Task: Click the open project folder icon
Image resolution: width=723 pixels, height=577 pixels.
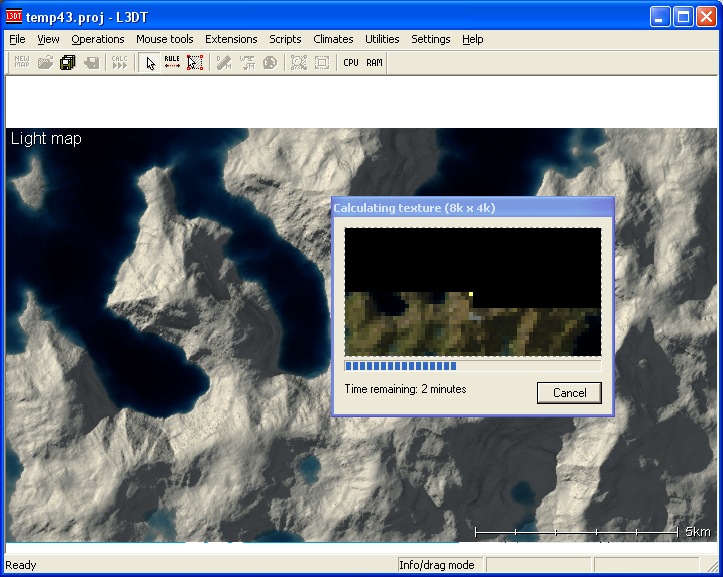Action: 45,62
